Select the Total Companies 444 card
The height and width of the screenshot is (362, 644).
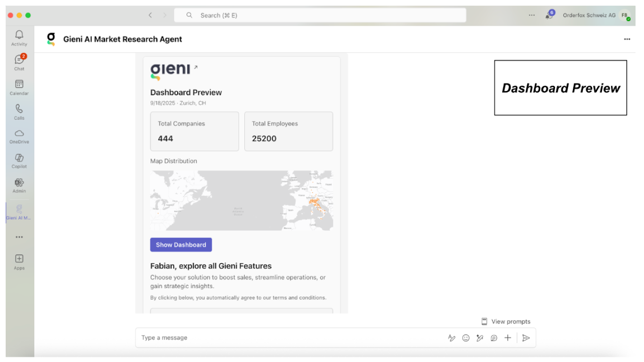tap(195, 131)
